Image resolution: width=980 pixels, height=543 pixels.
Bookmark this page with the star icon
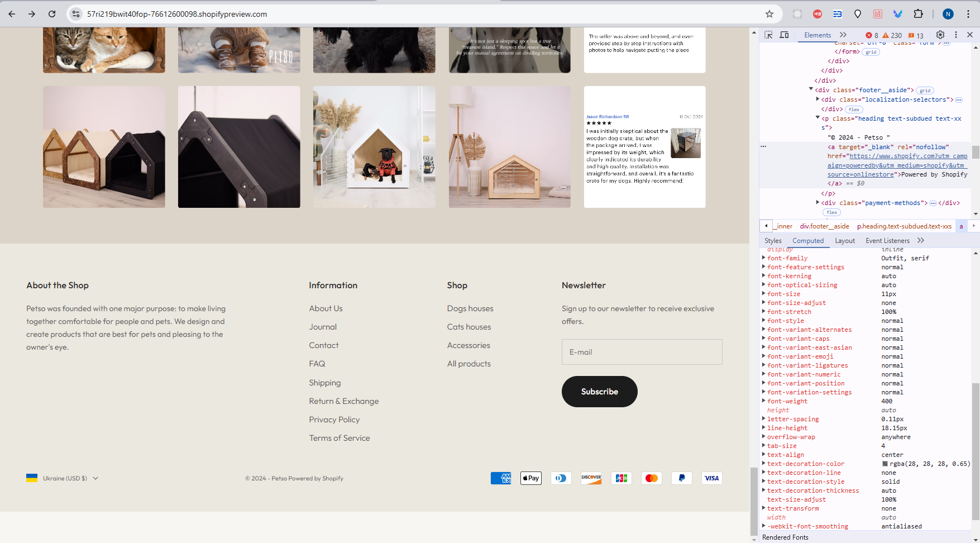point(769,14)
